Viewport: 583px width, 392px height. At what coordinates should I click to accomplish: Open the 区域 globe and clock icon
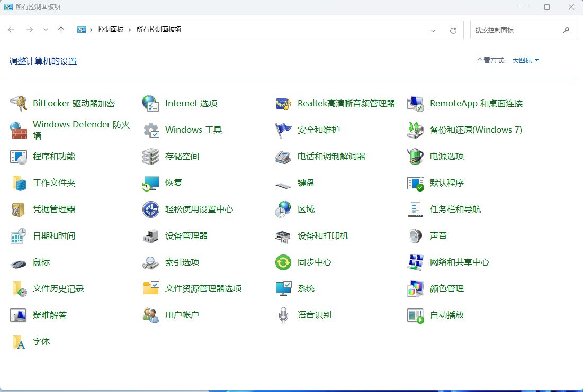(x=283, y=209)
